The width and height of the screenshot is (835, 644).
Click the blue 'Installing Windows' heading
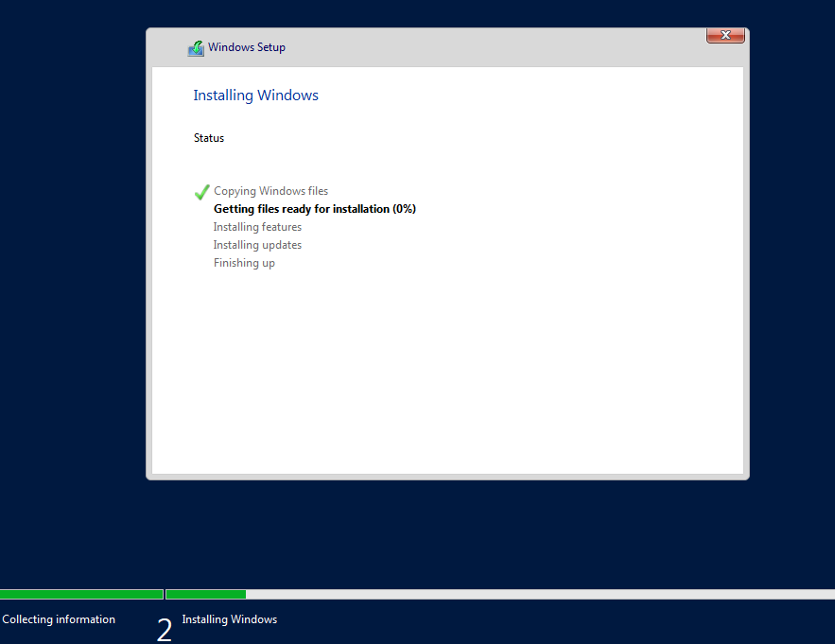click(255, 96)
